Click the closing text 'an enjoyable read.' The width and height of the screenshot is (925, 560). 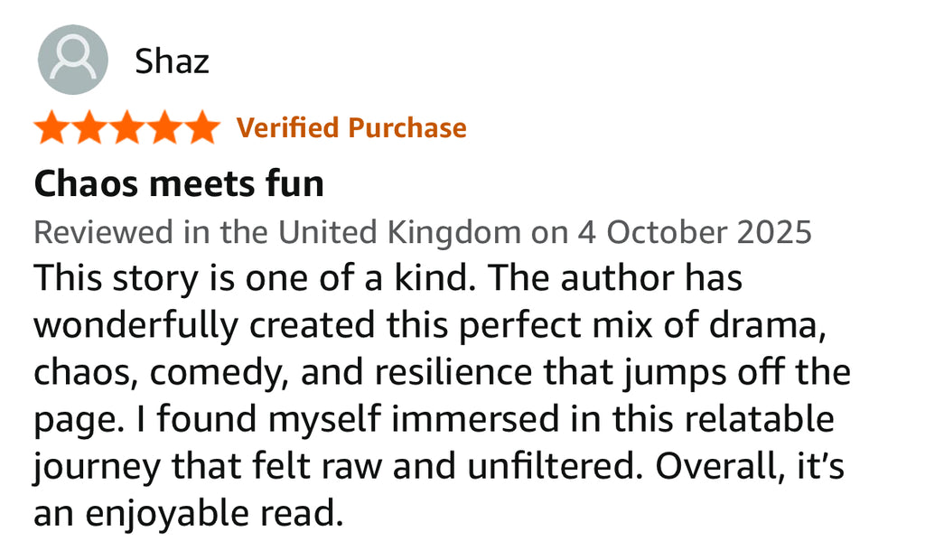[190, 514]
